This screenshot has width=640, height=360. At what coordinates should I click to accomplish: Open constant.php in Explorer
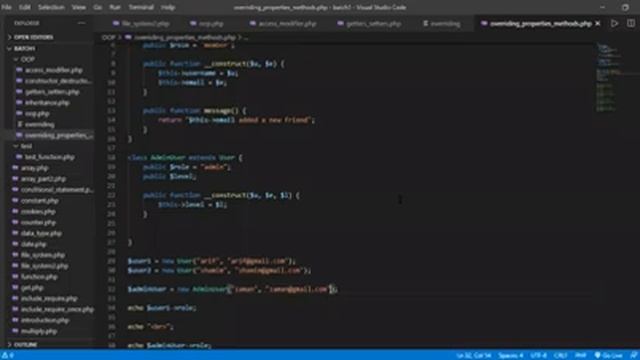(x=40, y=201)
